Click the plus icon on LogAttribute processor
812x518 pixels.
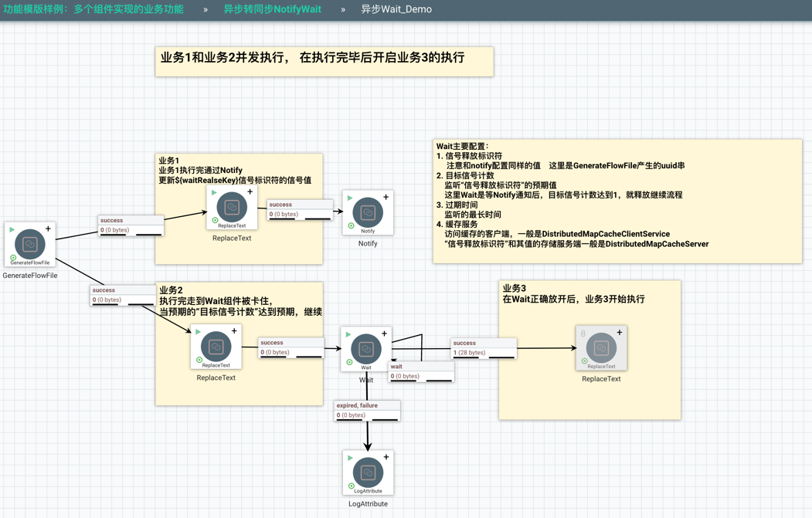[x=386, y=458]
